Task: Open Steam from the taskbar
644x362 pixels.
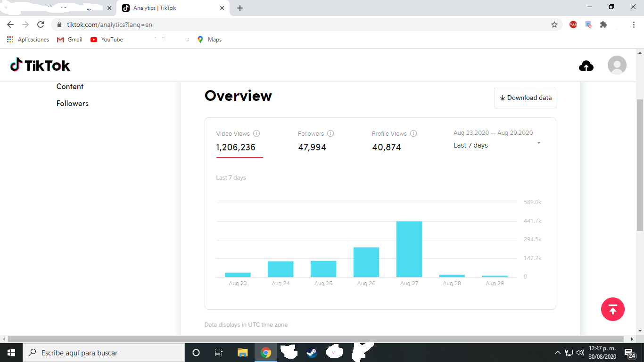Action: [312, 353]
